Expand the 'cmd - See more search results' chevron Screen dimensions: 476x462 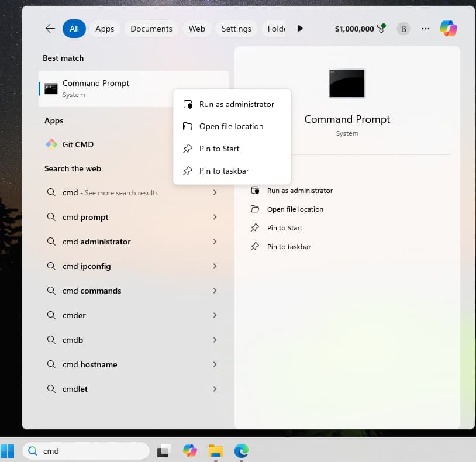[215, 192]
